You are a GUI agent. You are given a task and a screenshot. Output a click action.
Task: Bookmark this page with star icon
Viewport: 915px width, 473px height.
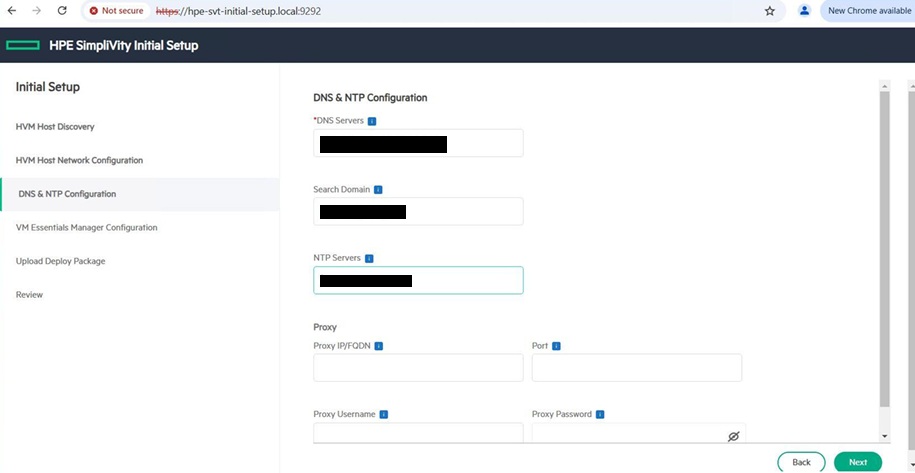[770, 10]
